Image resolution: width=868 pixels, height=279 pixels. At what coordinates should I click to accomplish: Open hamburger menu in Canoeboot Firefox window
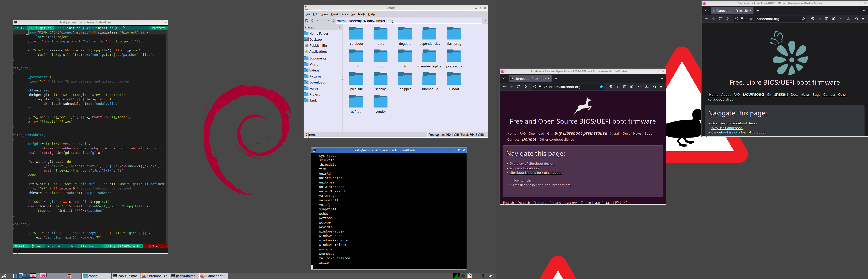coord(863,19)
